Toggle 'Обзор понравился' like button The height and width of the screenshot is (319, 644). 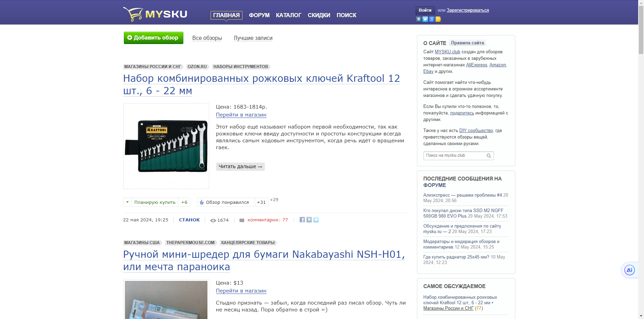pos(225,202)
